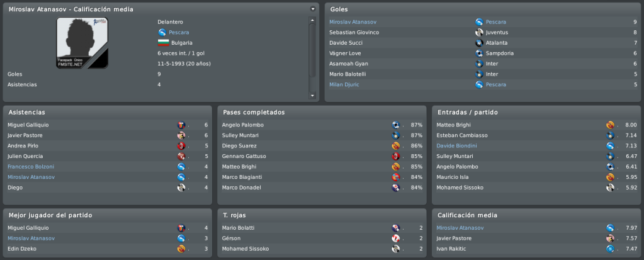Select Javier Pastore row in Asistencias
This screenshot has height=260, width=644.
tap(108, 135)
